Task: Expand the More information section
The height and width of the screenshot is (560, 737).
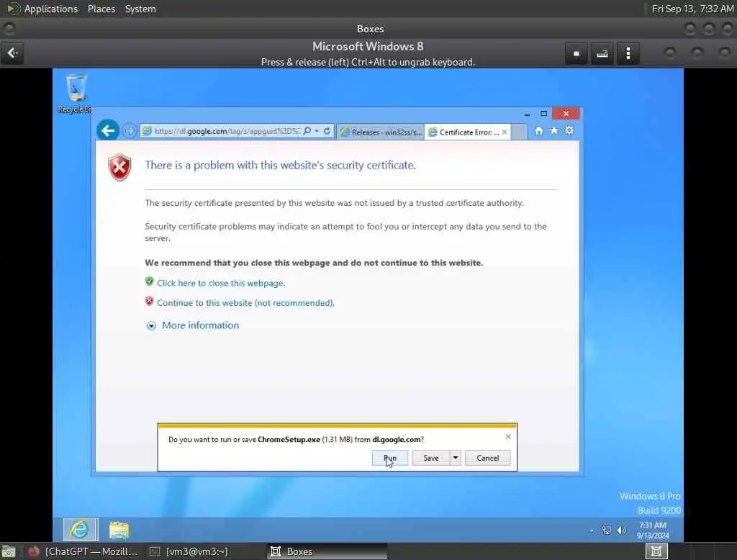Action: (200, 325)
